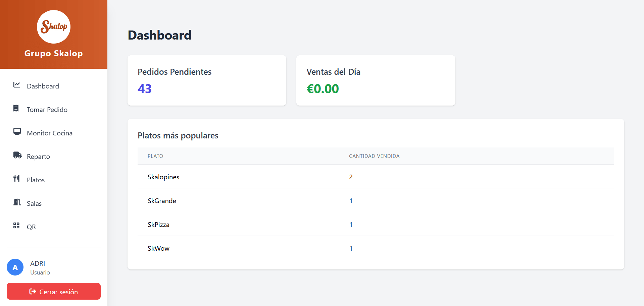Click the pending orders count 43
This screenshot has height=306, width=644.
pos(144,88)
